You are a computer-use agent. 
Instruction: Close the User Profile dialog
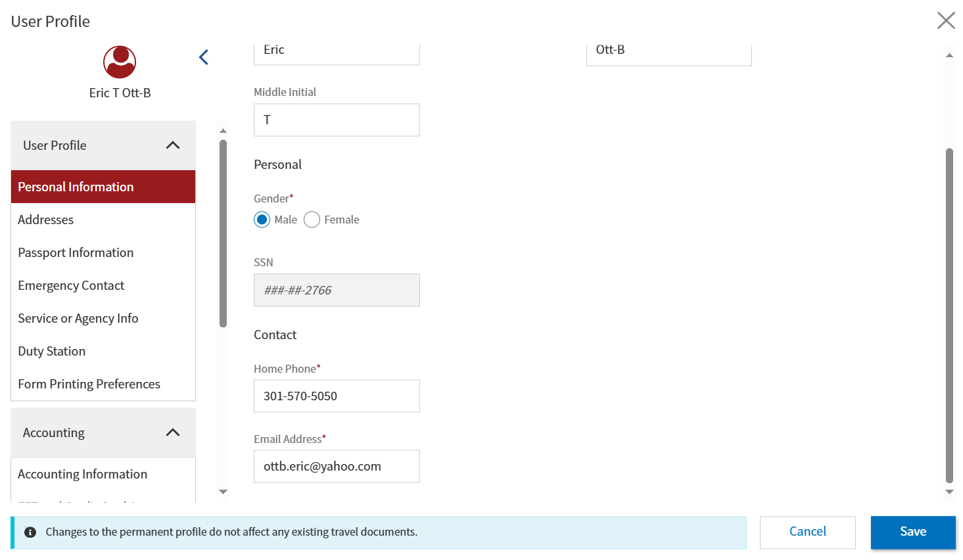pyautogui.click(x=945, y=20)
